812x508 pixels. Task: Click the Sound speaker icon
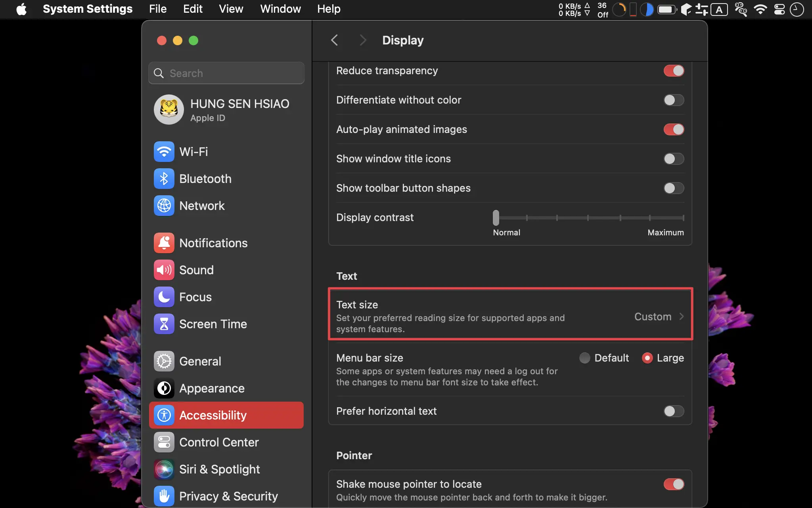(164, 270)
